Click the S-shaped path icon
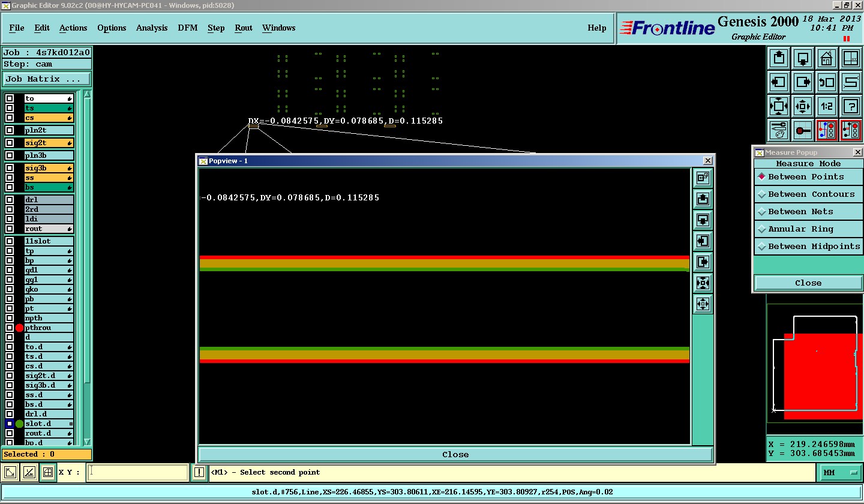The width and height of the screenshot is (864, 504). pos(851,82)
